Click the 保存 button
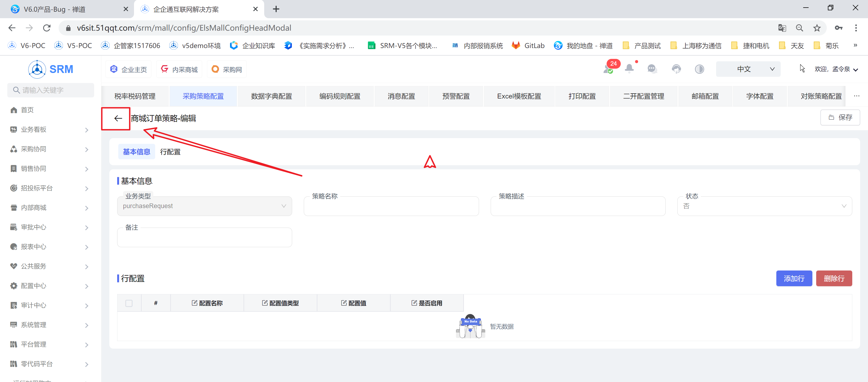The width and height of the screenshot is (868, 382). (x=840, y=117)
